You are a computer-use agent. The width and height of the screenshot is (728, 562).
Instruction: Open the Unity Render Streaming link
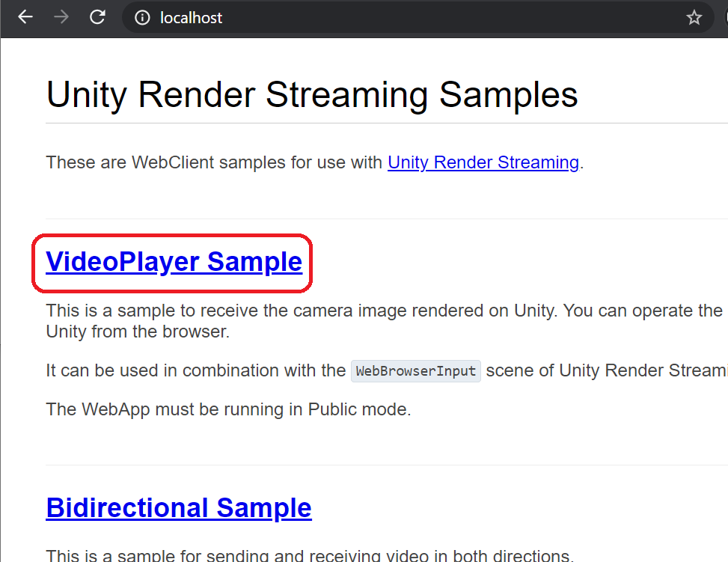[x=483, y=162]
